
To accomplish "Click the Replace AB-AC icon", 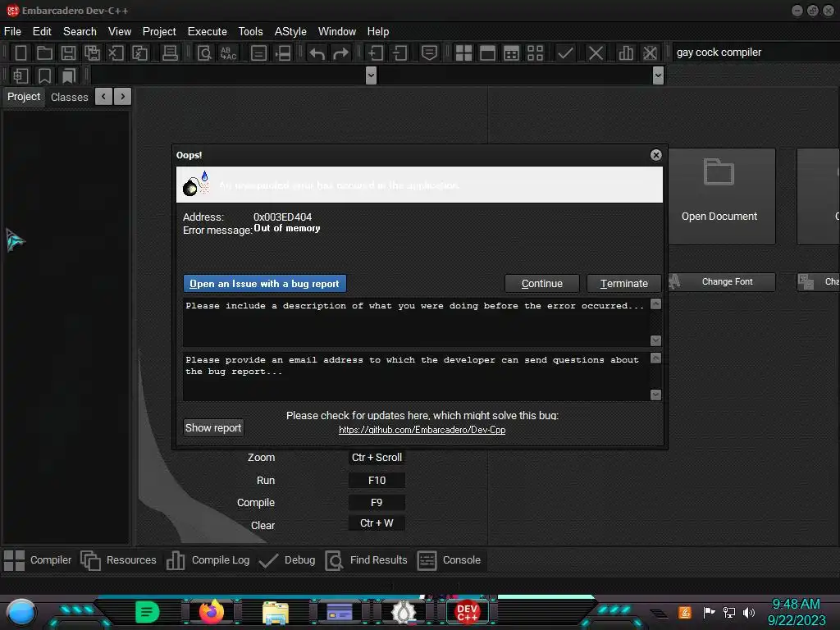I will coord(229,53).
